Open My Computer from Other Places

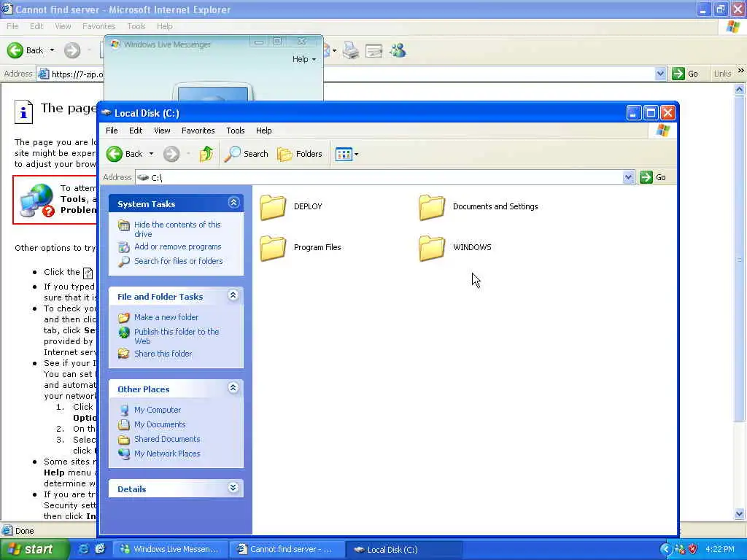coord(158,410)
